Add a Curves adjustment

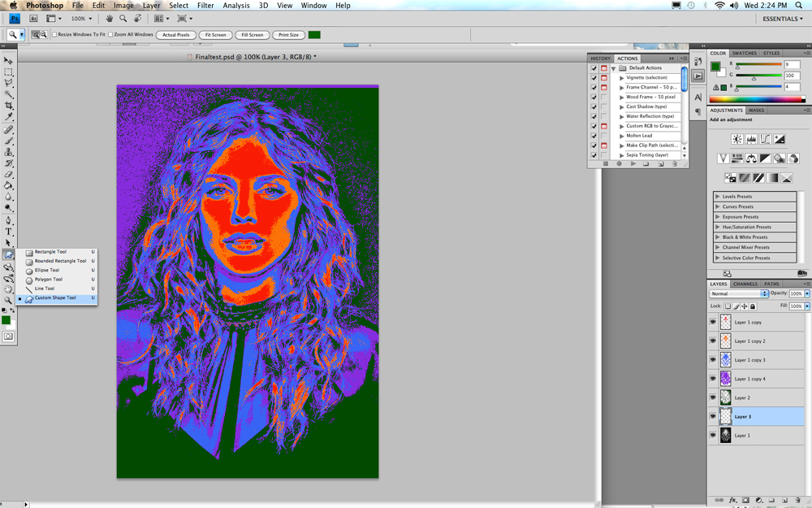click(x=765, y=139)
